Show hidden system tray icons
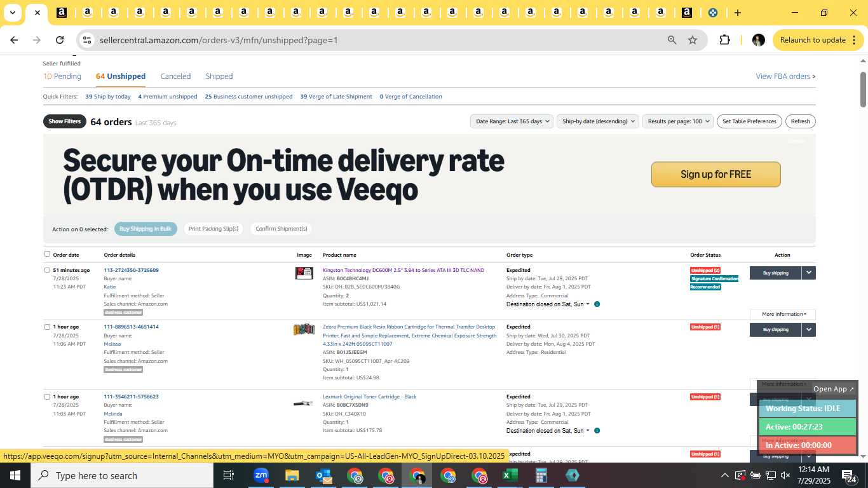 (x=724, y=475)
